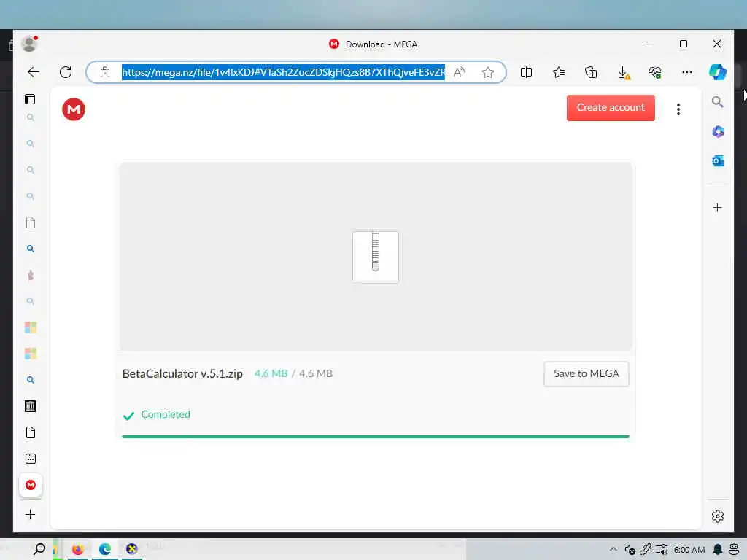Launch Copilot from the toolbar
Screen dimensions: 747x560
click(x=718, y=72)
